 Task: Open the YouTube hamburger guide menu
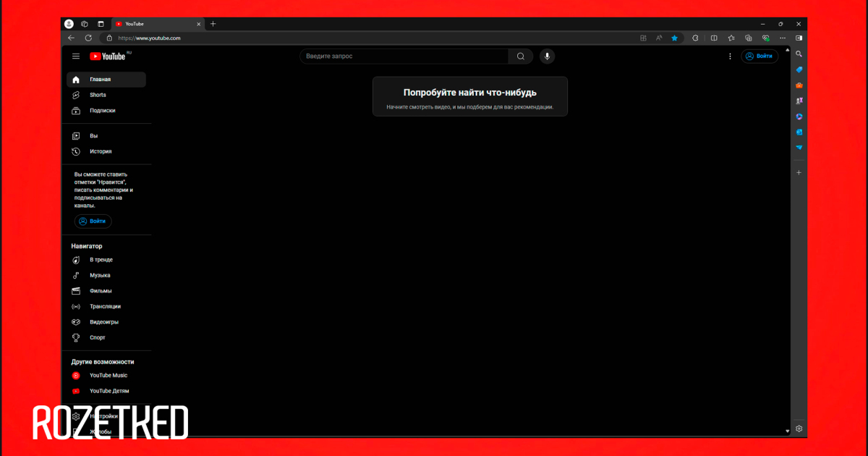click(x=76, y=56)
